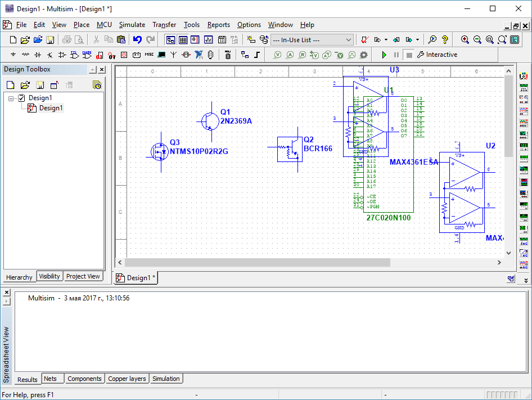Place a Misc component from the toolbar
The image size is (532, 400).
(x=149, y=55)
